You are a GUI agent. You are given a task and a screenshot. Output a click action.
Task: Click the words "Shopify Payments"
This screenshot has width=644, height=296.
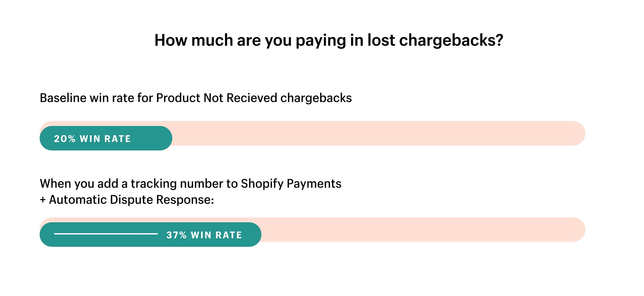click(x=291, y=184)
